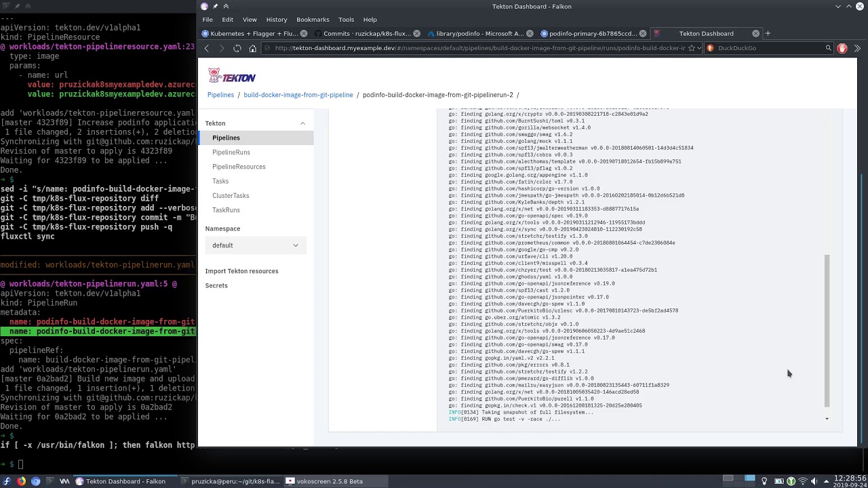
Task: Launch Firefox from the taskbar
Action: [21, 481]
